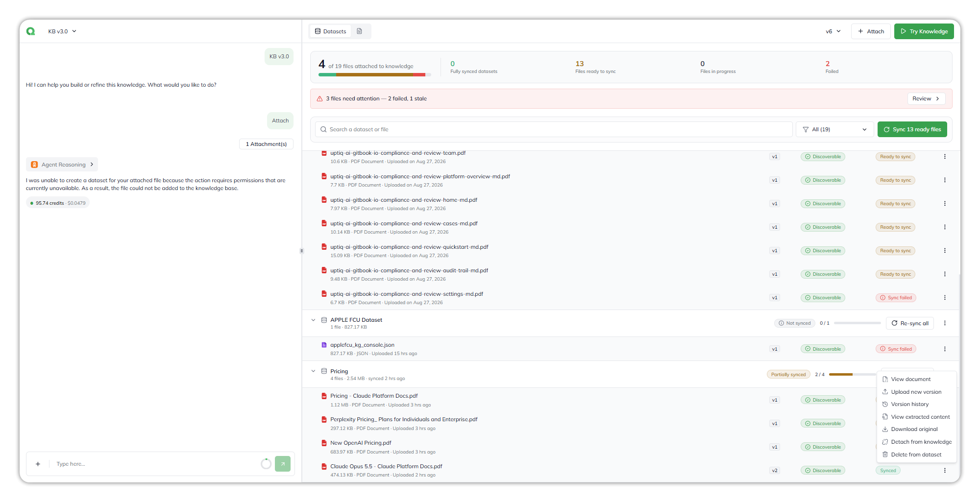Image resolution: width=980 pixels, height=502 pixels.
Task: Click Sync 13 ready files button
Action: 912,130
